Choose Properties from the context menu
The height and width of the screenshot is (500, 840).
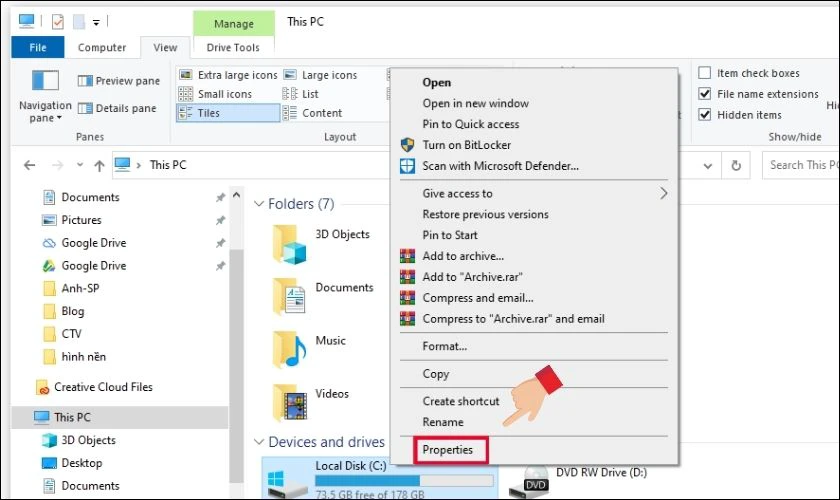click(x=448, y=450)
